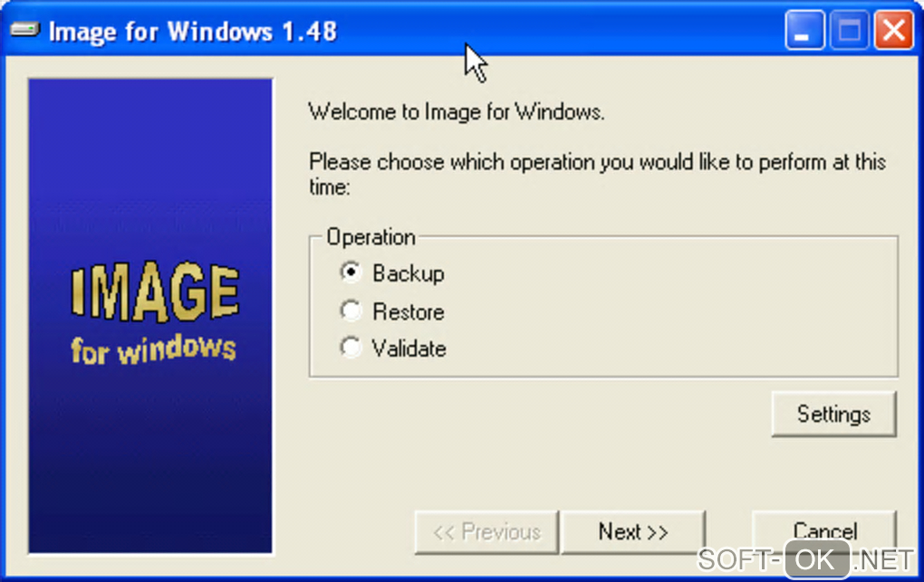Click the disabled << Previous button
Image resolution: width=924 pixels, height=582 pixels.
pyautogui.click(x=486, y=532)
